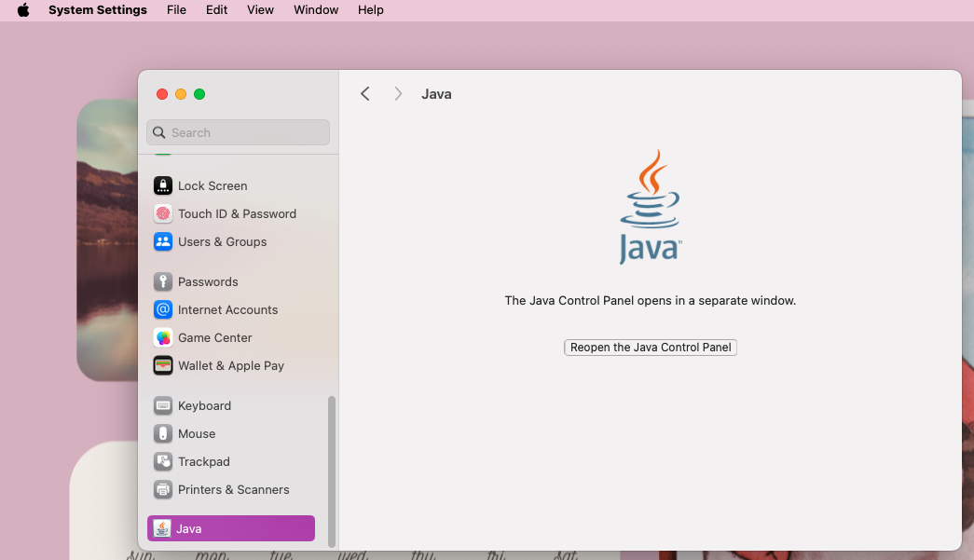
Task: Click the Trackpad hand icon
Action: pyautogui.click(x=163, y=461)
